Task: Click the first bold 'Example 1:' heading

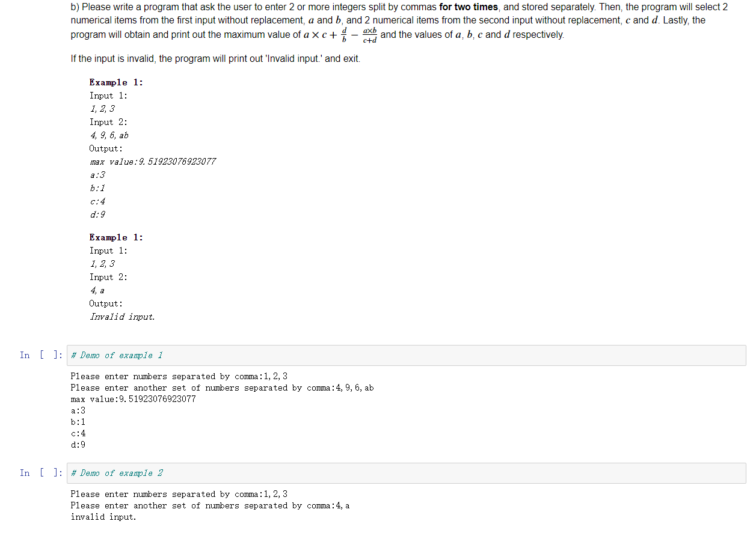Action: [x=116, y=82]
